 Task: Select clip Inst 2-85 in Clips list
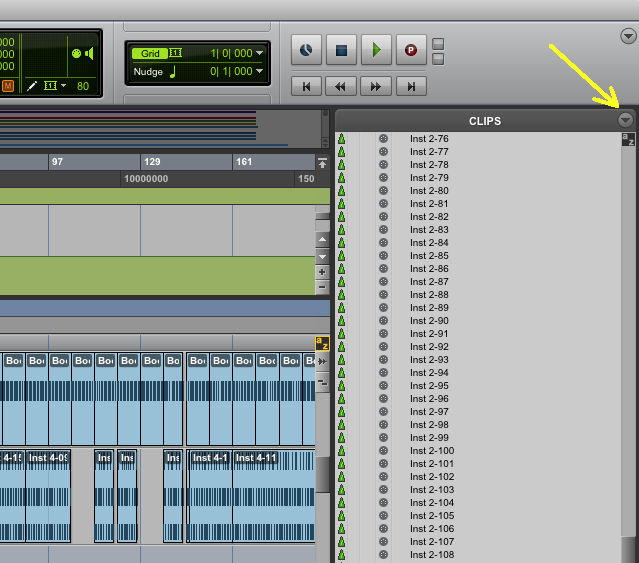coord(429,256)
